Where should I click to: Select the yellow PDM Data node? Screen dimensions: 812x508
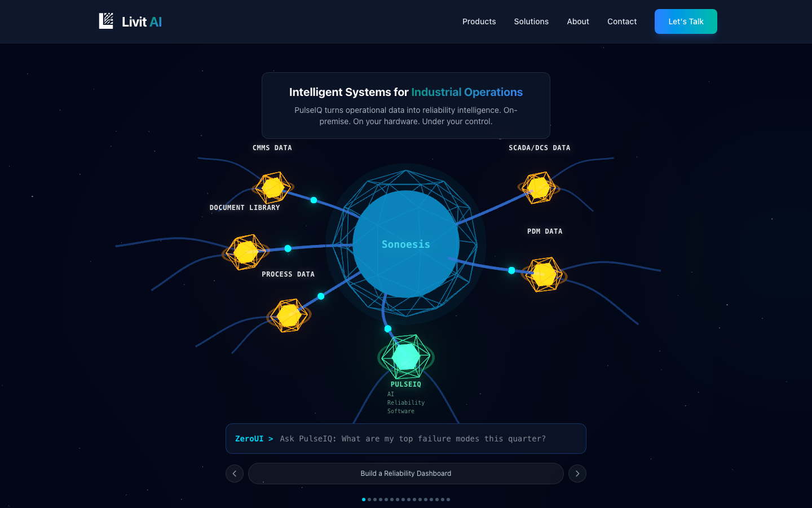(x=544, y=275)
